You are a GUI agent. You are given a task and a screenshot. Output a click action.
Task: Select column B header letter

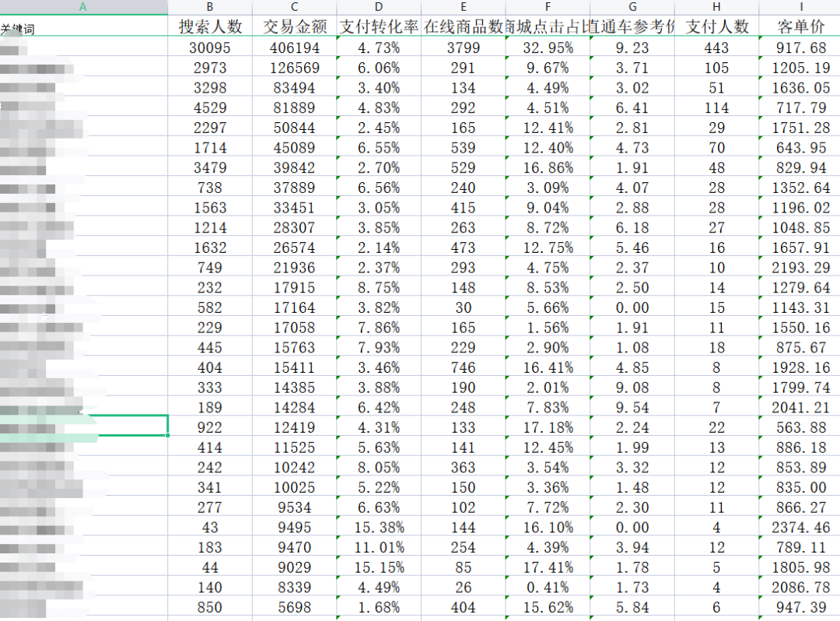210,7
